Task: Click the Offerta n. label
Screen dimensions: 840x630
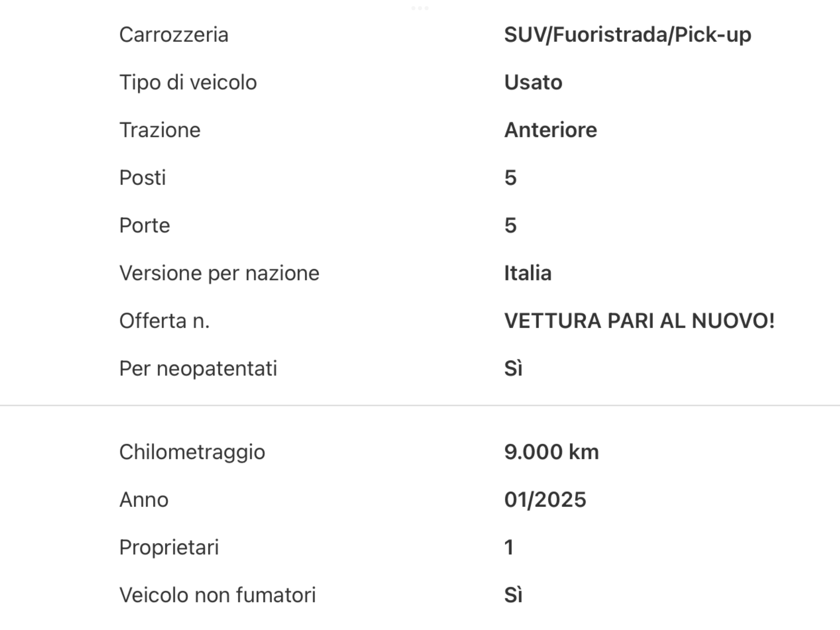Action: (x=164, y=321)
